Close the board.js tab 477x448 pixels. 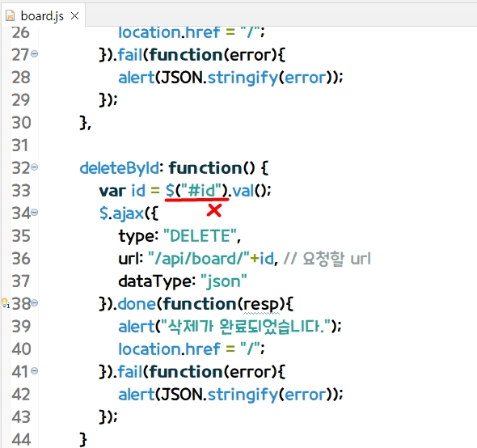pyautogui.click(x=75, y=16)
